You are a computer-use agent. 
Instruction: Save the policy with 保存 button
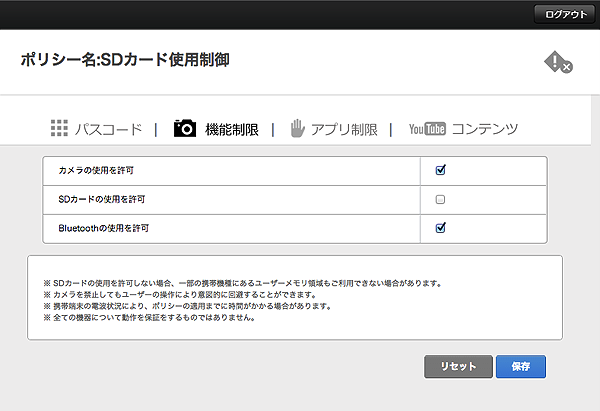tap(520, 366)
